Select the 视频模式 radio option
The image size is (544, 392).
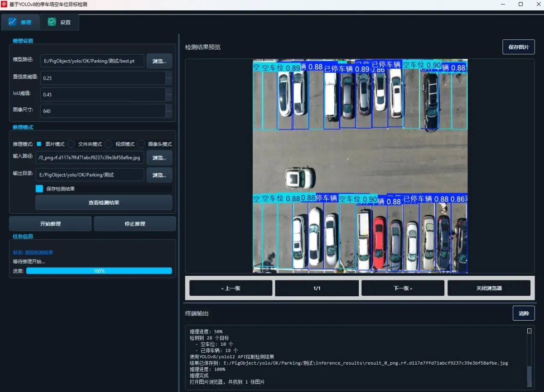tap(120, 144)
